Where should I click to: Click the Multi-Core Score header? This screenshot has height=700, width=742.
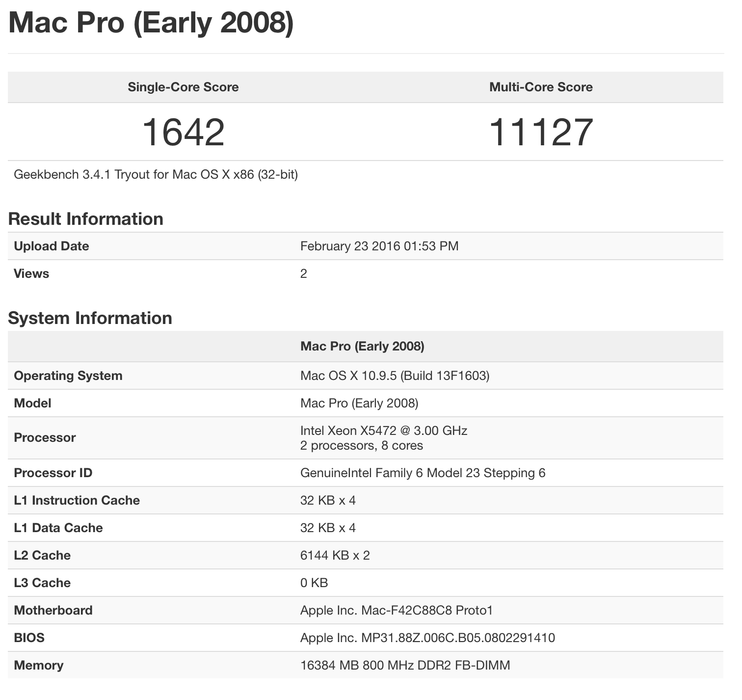[x=541, y=87]
